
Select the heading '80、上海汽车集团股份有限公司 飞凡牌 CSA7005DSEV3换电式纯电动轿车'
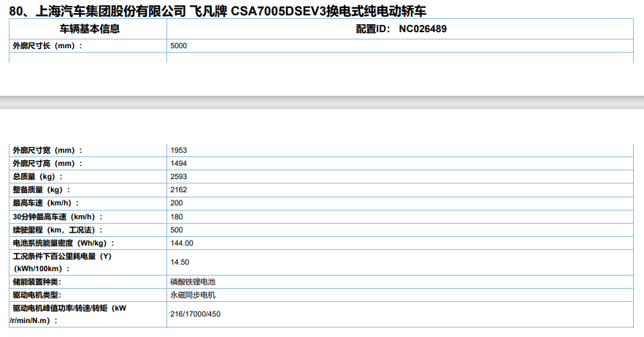tap(218, 11)
